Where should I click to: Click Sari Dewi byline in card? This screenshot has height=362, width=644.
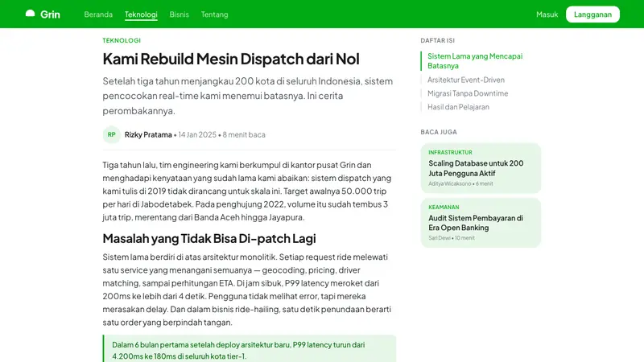pyautogui.click(x=439, y=238)
